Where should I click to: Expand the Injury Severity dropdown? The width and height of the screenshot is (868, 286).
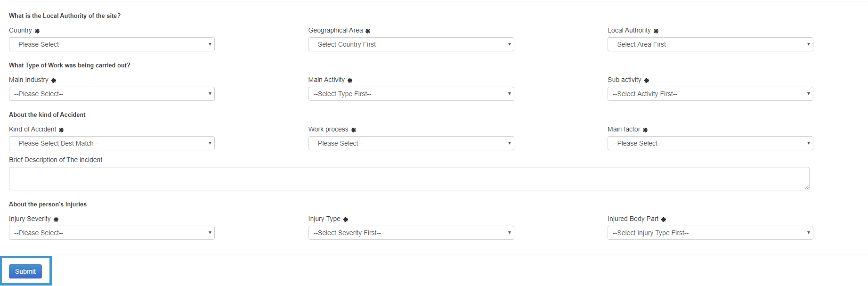pos(112,233)
